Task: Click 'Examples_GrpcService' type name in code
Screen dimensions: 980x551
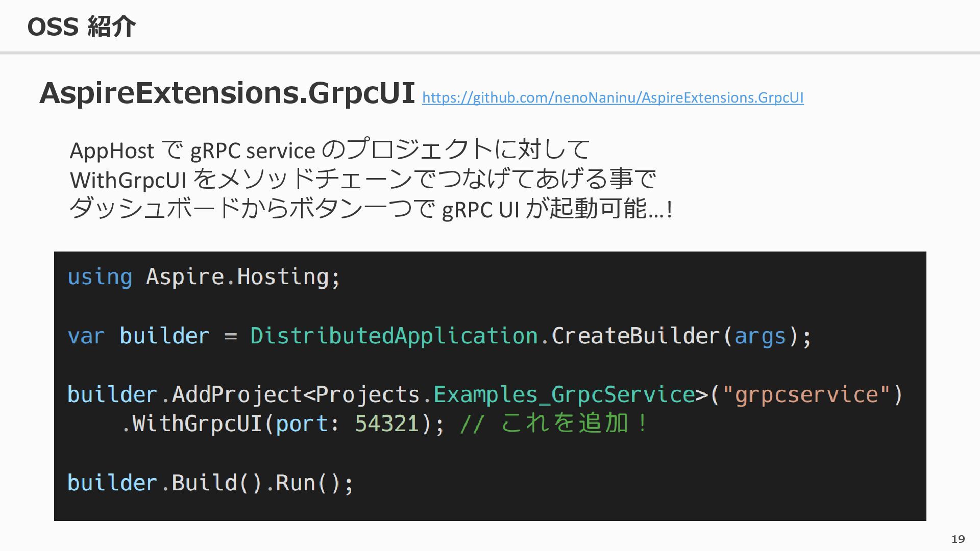Action: click(564, 395)
